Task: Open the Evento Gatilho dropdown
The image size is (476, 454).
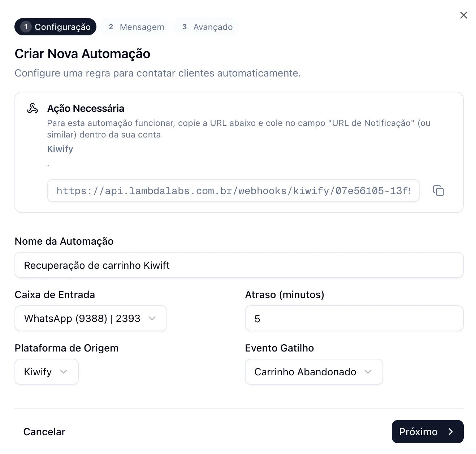Action: coord(313,372)
